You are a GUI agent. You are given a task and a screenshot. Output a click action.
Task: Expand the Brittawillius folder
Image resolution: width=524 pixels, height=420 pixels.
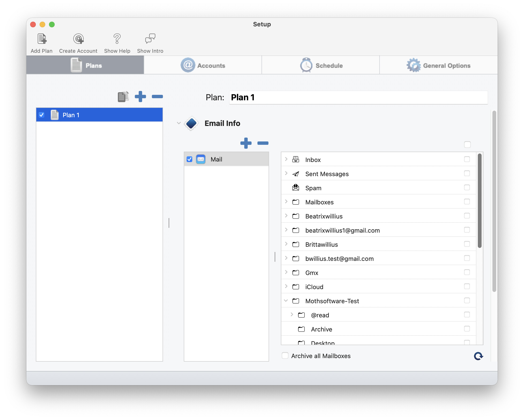point(286,244)
